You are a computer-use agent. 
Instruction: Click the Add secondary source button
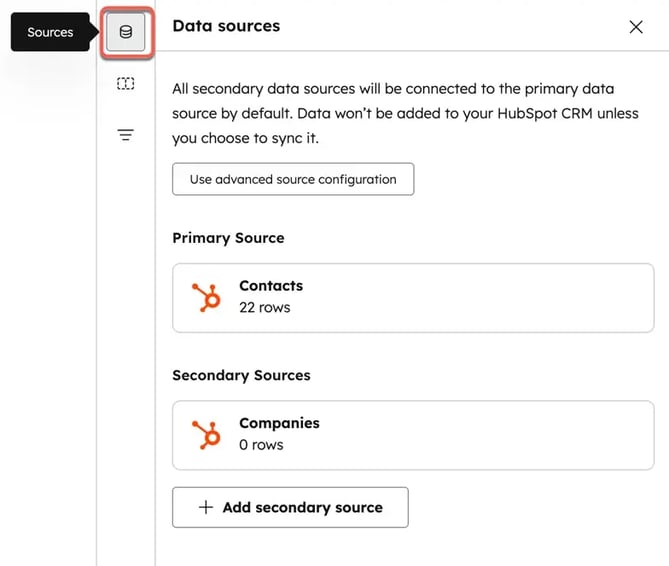[x=290, y=507]
